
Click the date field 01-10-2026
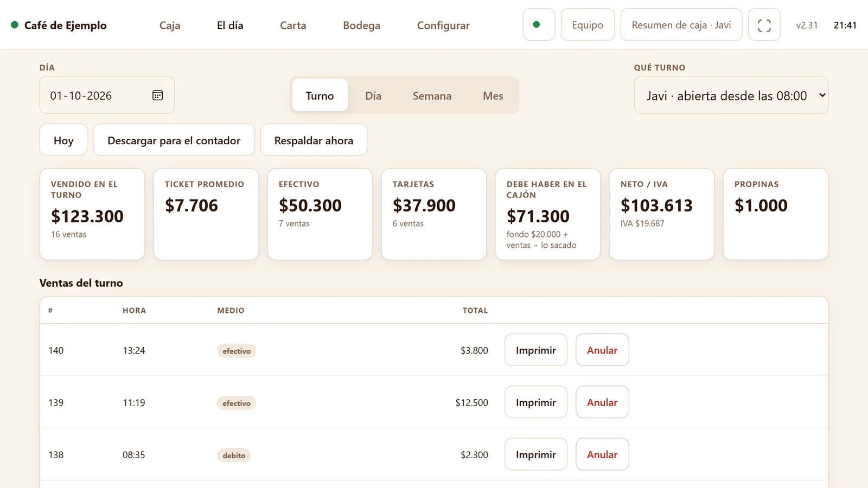tap(107, 95)
